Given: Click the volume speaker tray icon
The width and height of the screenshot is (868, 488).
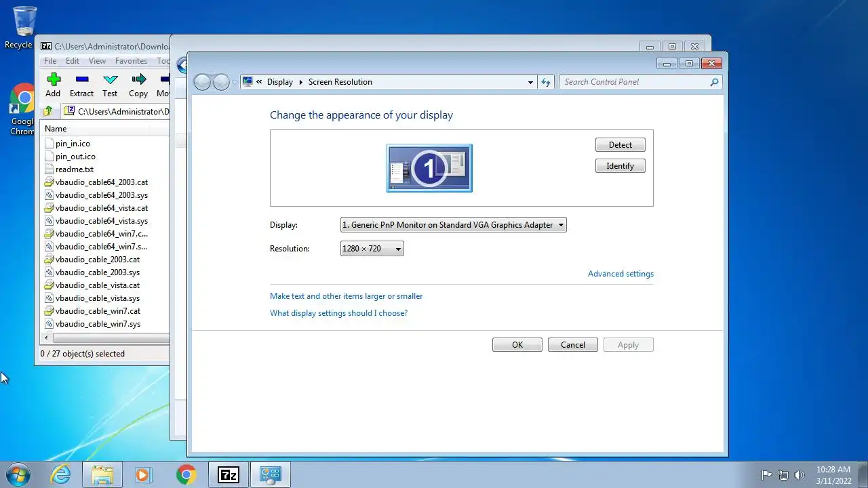Looking at the screenshot, I should pyautogui.click(x=800, y=475).
